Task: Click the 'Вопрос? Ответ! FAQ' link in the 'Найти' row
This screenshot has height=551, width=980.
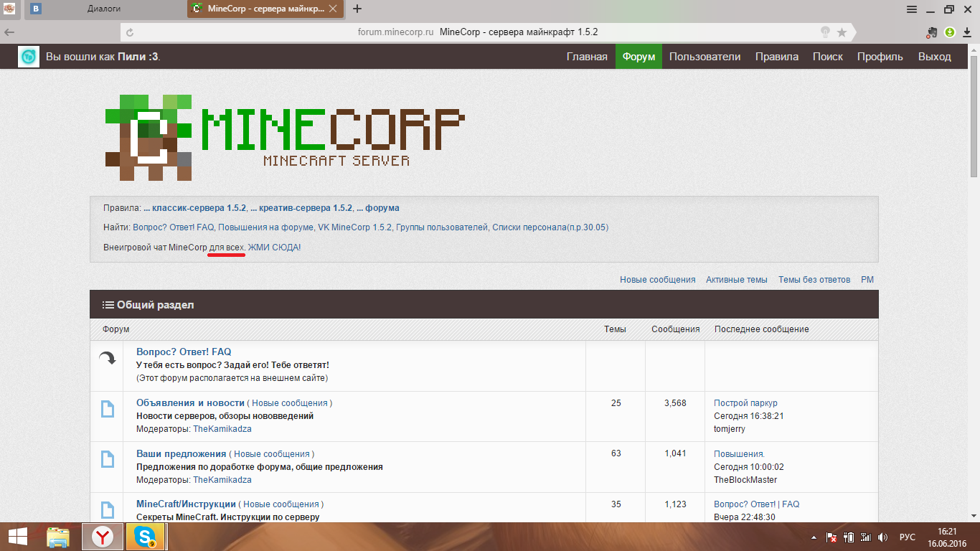Action: coord(174,227)
